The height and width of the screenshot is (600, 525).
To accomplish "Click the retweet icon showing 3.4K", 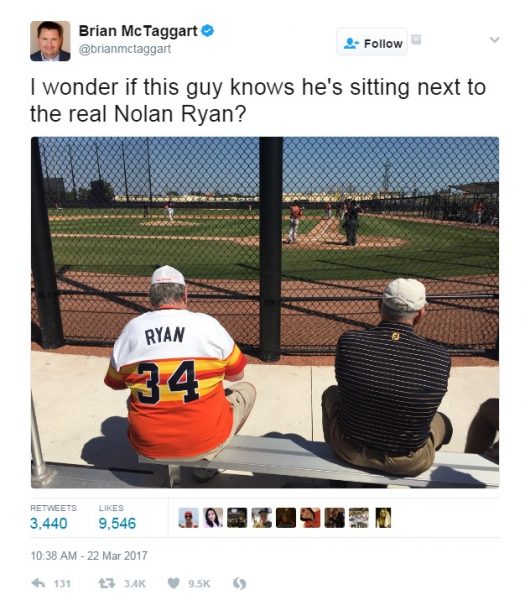I will pyautogui.click(x=107, y=583).
